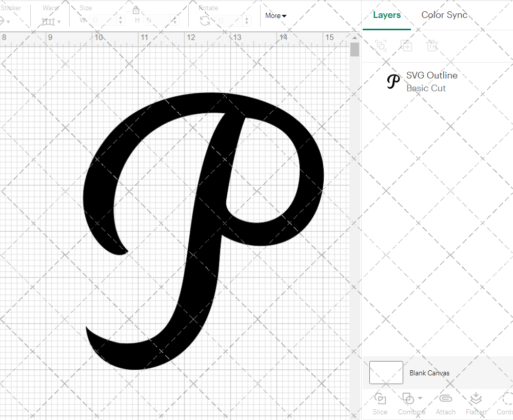
Task: Click the Group layers icon
Action: [381, 46]
